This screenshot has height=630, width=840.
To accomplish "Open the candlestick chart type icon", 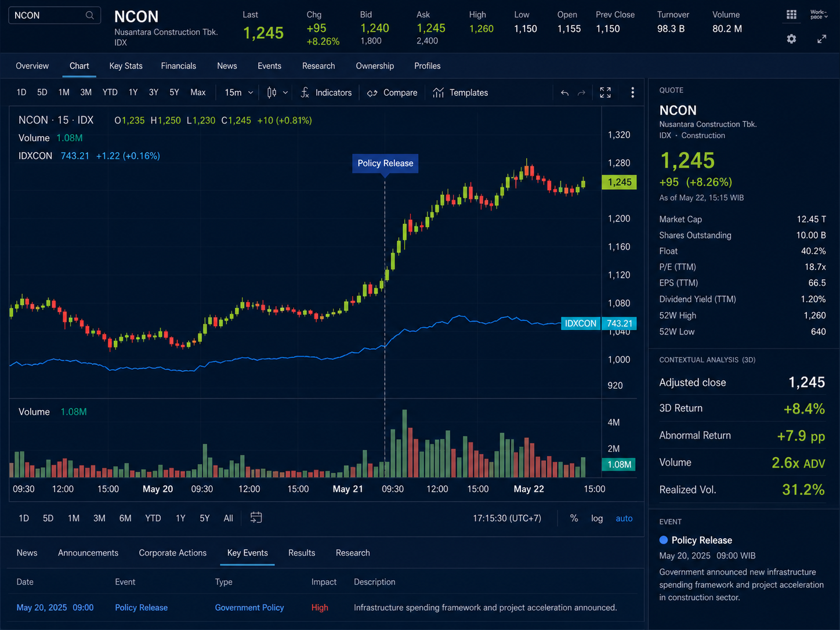I will [271, 92].
